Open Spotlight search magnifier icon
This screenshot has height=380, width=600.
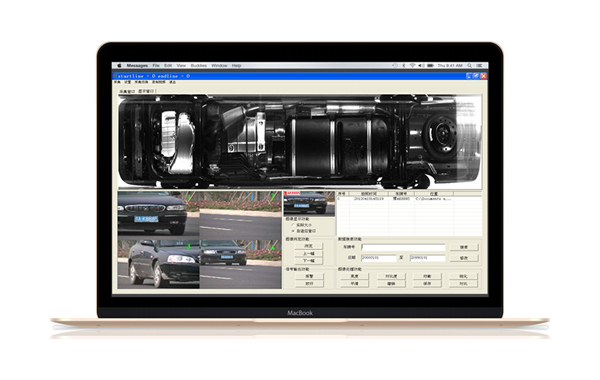pos(470,66)
